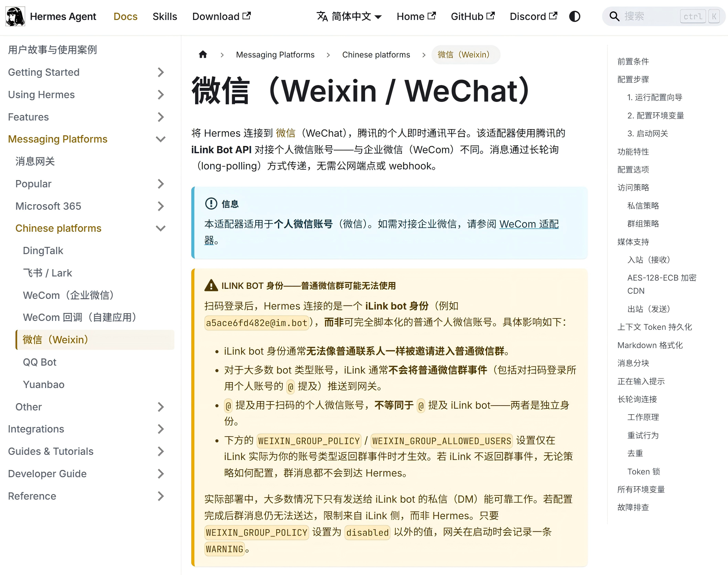Open the GitHub external link
Screen dimensions: 728x575
[x=473, y=17]
